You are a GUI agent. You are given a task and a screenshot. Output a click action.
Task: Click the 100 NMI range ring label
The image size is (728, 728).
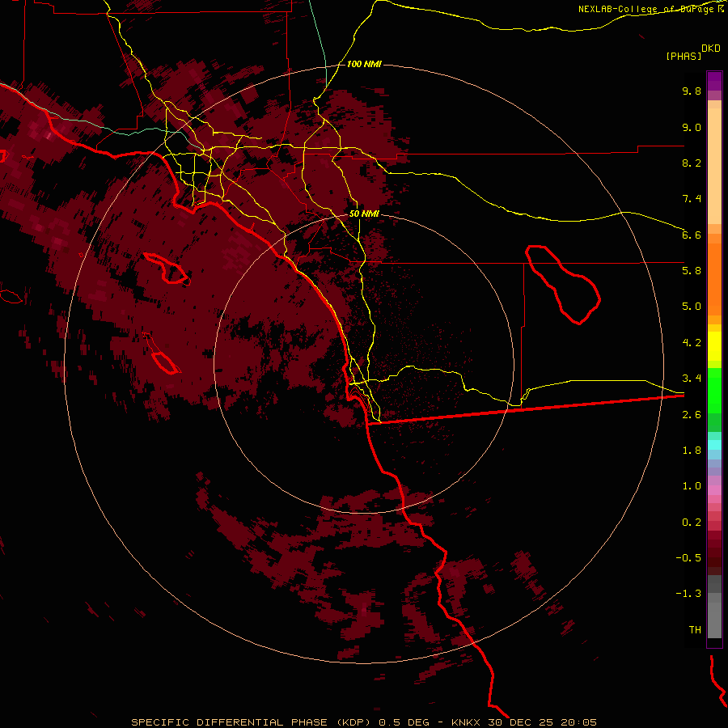coord(365,64)
